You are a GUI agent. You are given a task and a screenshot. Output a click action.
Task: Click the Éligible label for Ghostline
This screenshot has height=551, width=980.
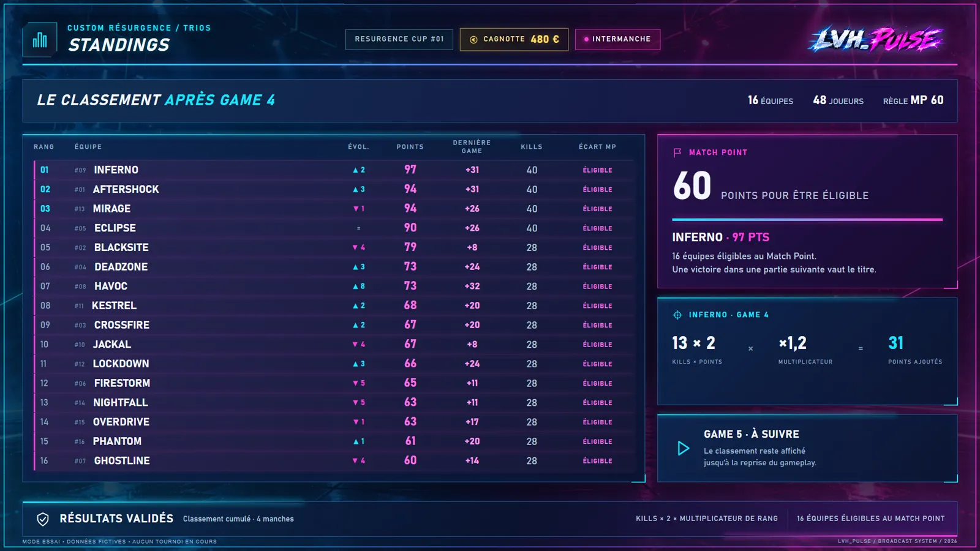coord(598,461)
